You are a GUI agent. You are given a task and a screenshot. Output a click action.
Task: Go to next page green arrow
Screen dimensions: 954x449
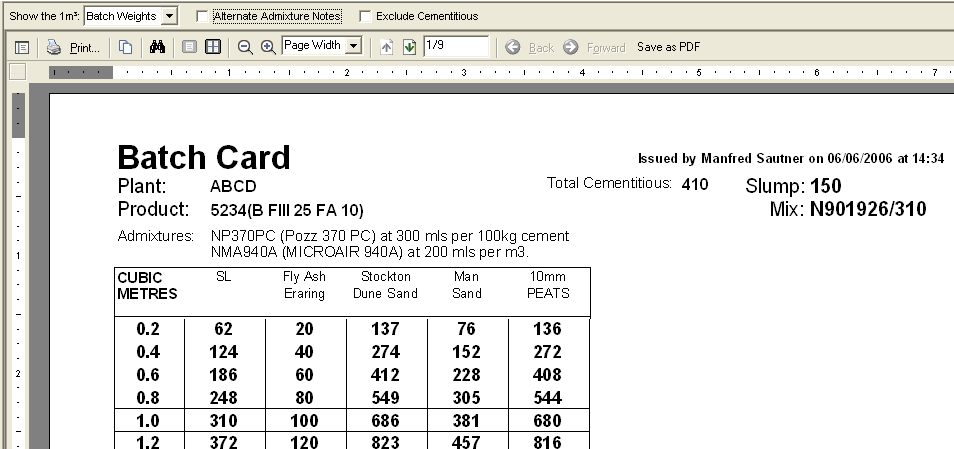(408, 47)
